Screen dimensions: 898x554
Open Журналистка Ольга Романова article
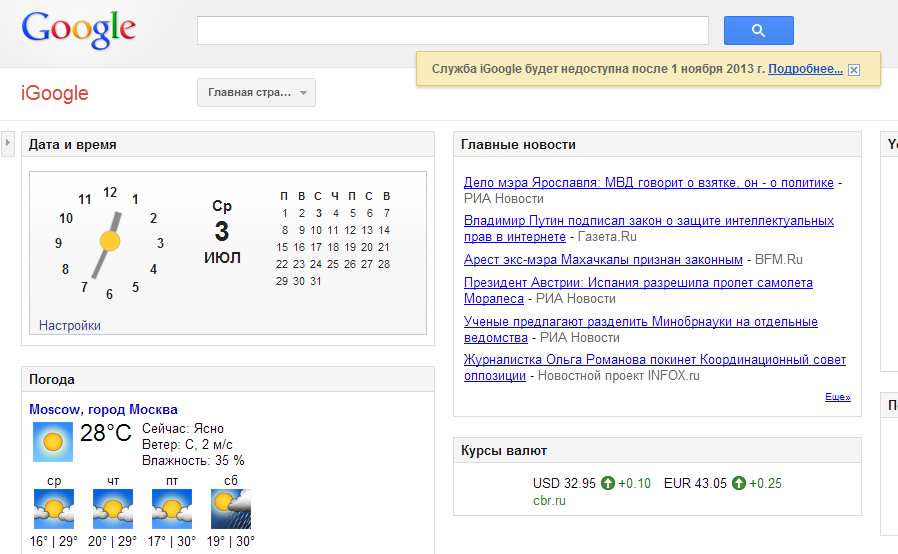(x=655, y=367)
